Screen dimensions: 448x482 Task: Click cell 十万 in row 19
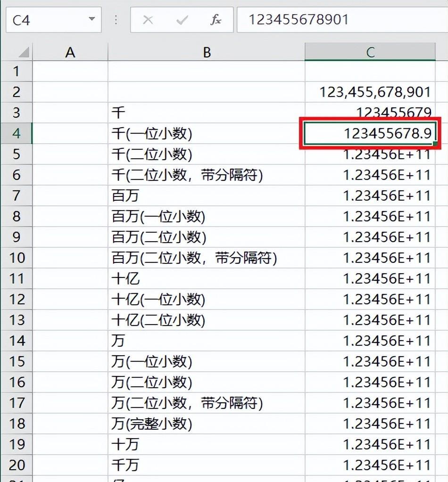(x=207, y=444)
